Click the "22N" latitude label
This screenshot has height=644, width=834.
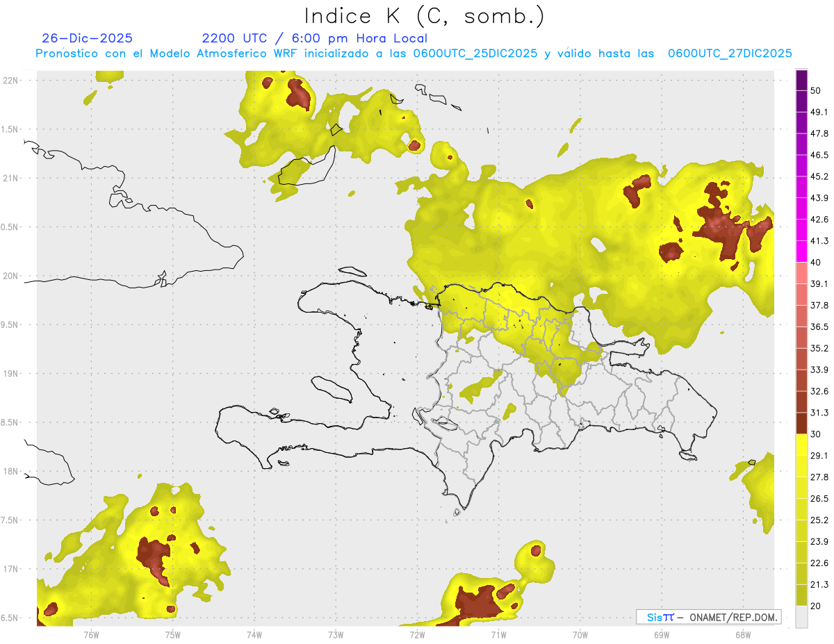(x=10, y=80)
